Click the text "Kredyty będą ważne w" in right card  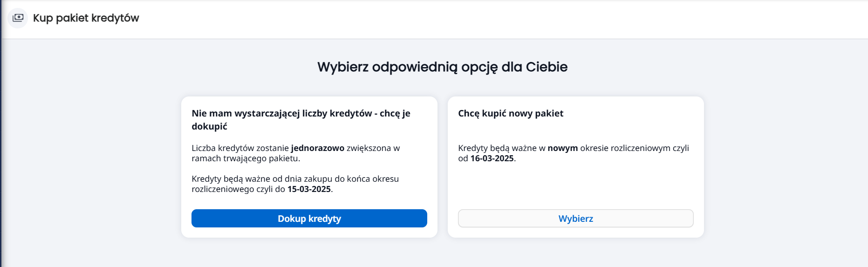(x=502, y=148)
